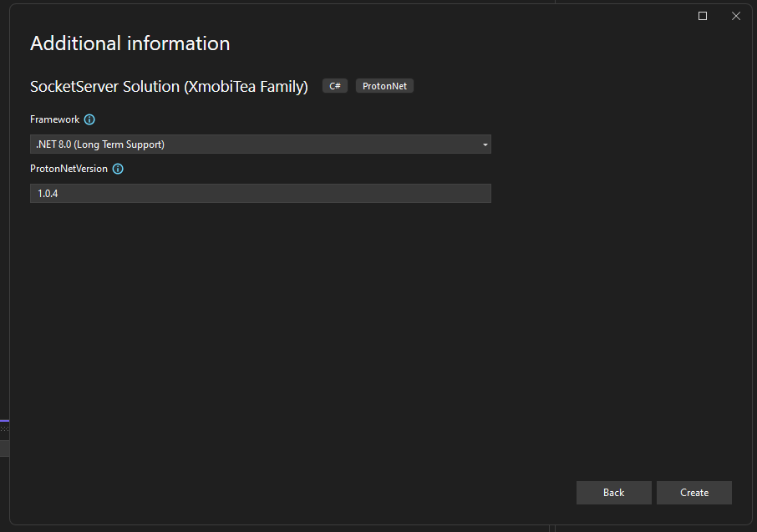Click the Create button

(694, 493)
